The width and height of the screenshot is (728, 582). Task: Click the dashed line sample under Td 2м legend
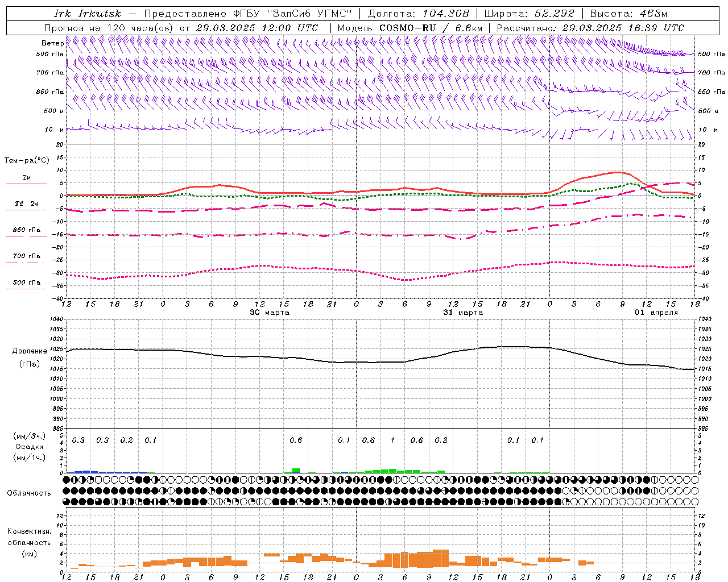25,210
